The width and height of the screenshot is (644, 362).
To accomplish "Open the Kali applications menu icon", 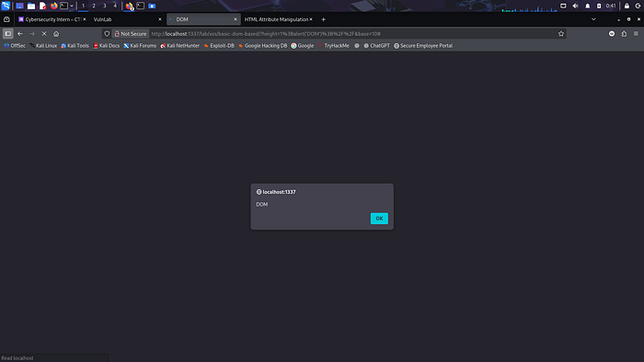I will pos(6,6).
